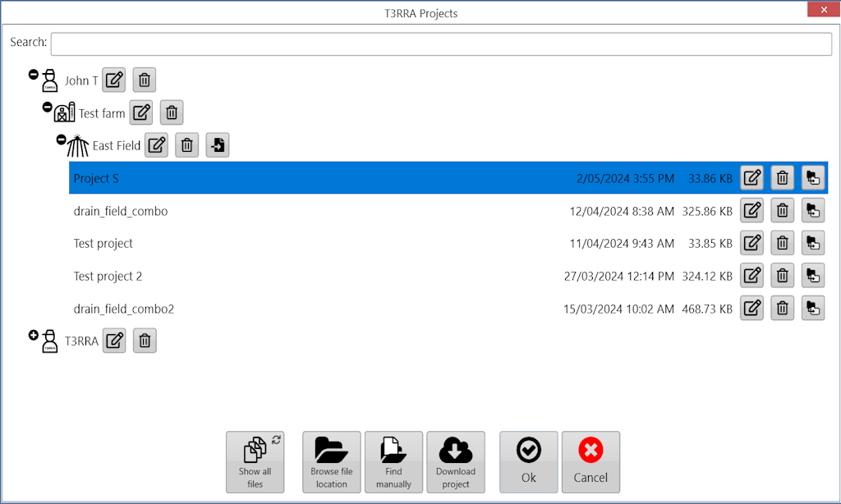
Task: Delete the T3RRA client entry
Action: click(145, 341)
